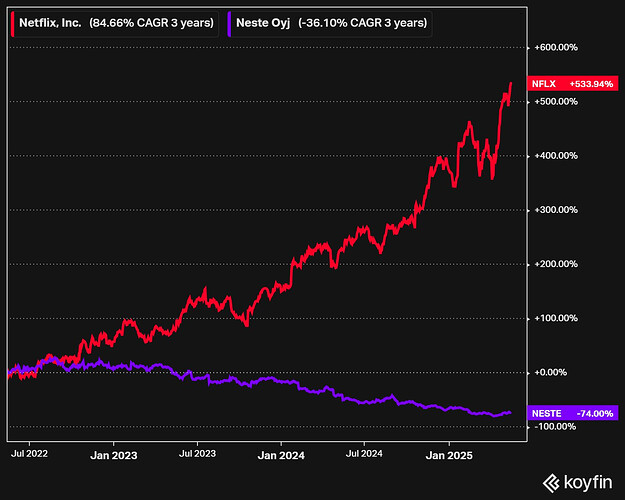Click the red Netflix legend color bar

tap(13, 24)
